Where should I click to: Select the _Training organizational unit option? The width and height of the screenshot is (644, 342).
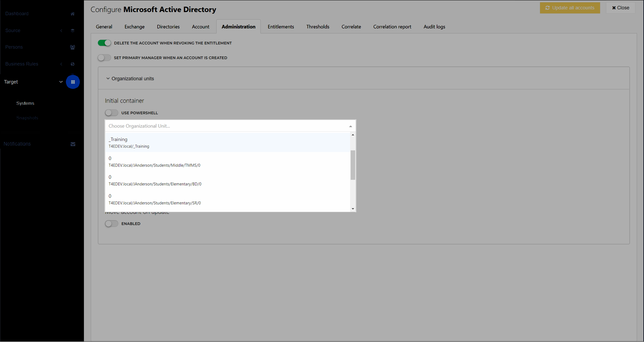coord(228,143)
